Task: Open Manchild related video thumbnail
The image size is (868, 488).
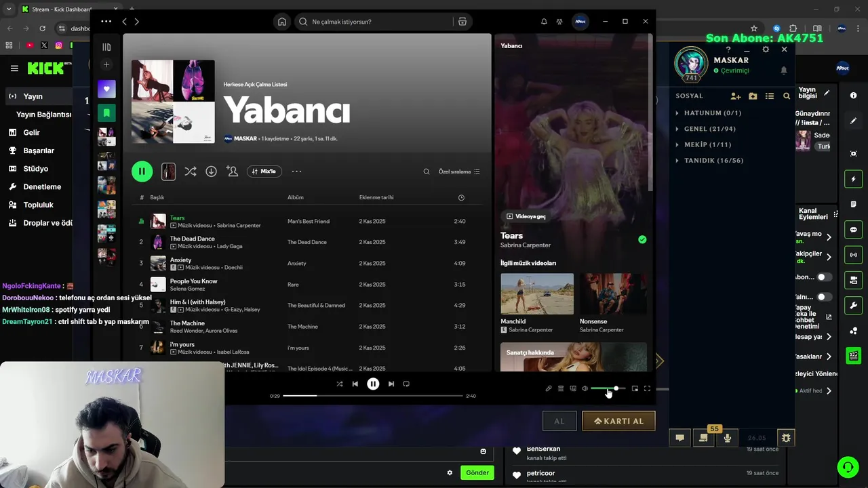Action: [x=537, y=293]
